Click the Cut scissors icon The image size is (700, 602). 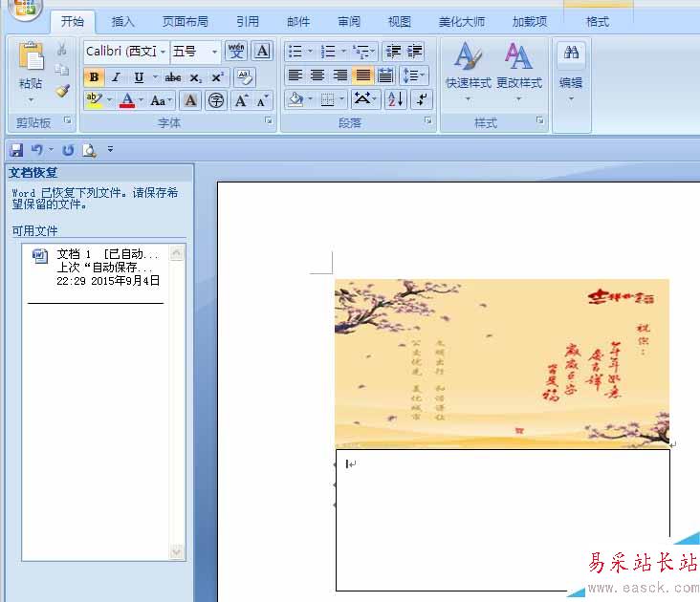(61, 49)
